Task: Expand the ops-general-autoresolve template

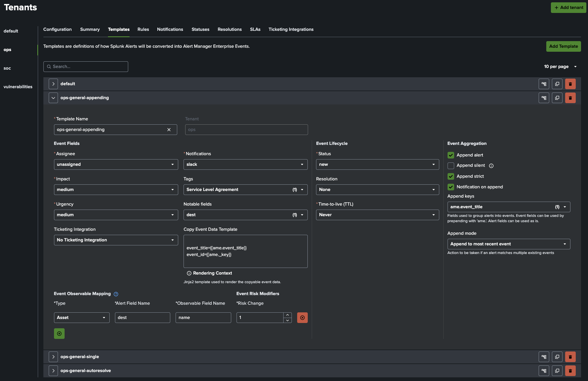Action: click(53, 370)
